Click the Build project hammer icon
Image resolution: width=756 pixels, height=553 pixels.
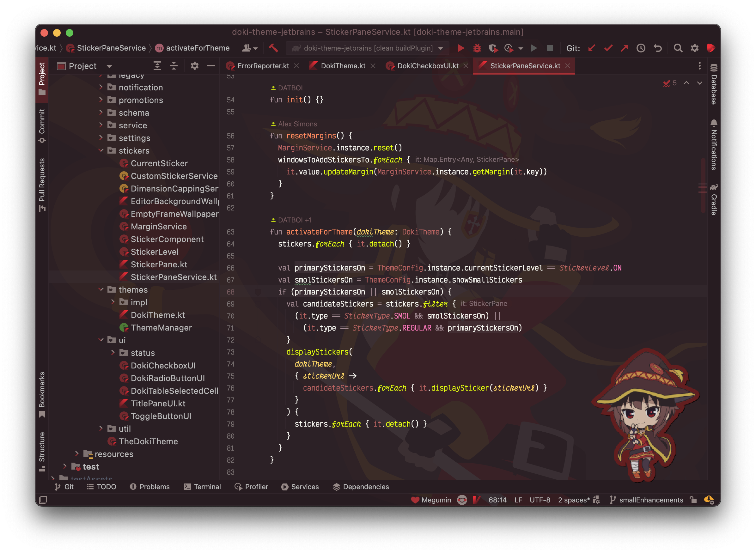(273, 48)
